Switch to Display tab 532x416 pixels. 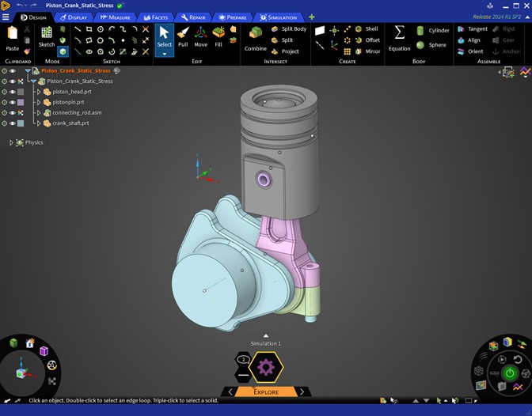[x=74, y=17]
